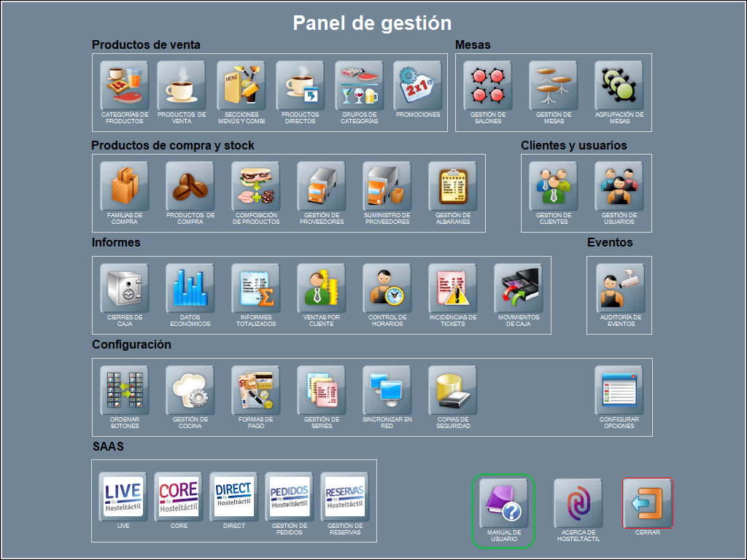747x560 pixels.
Task: Open Auditoría de Eventos
Action: (620, 288)
